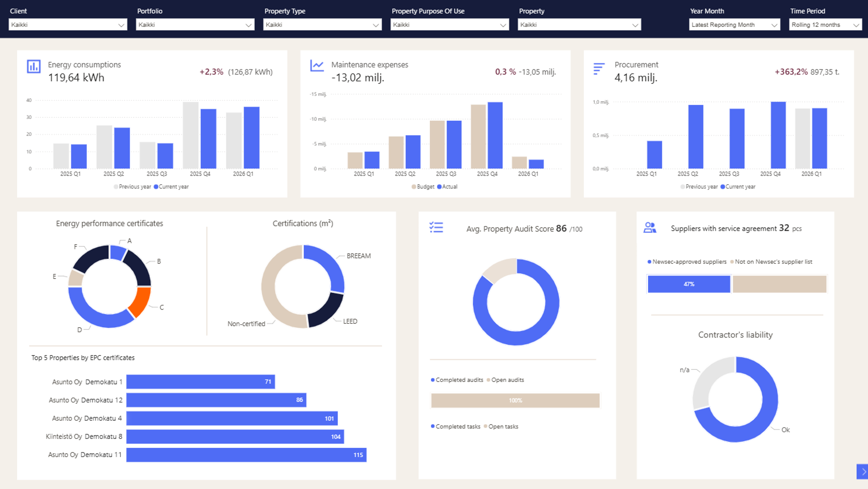Click the Procurement list icon

click(599, 68)
